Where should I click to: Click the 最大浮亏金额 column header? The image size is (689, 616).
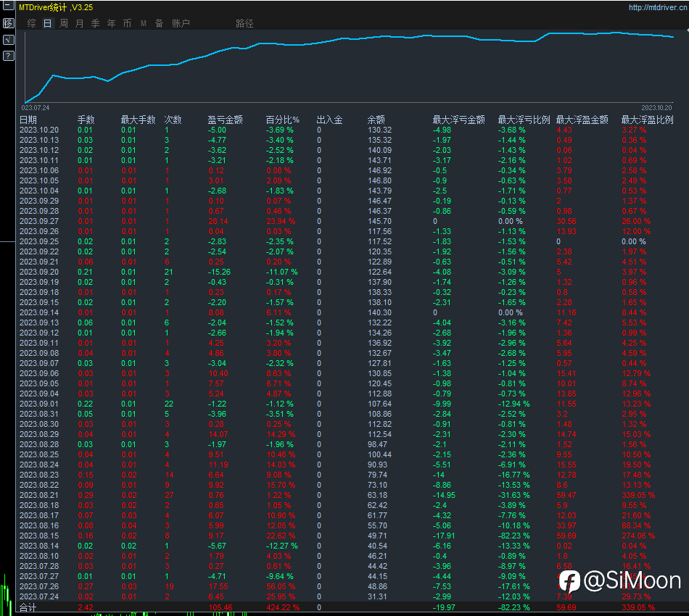pos(459,120)
